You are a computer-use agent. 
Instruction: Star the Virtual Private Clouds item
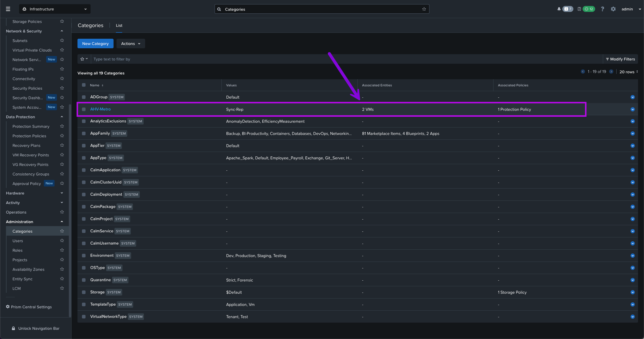(62, 50)
